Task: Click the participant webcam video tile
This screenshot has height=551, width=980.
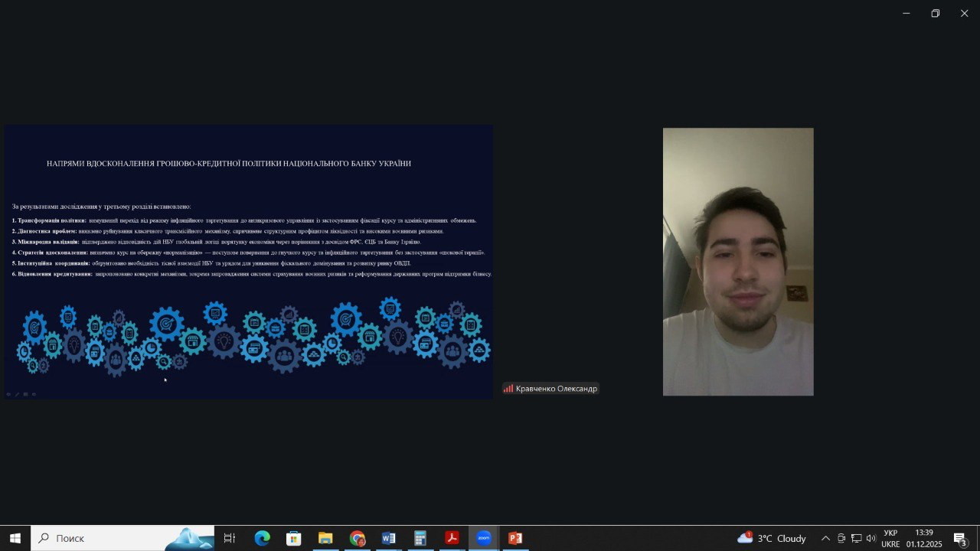Action: 737,262
